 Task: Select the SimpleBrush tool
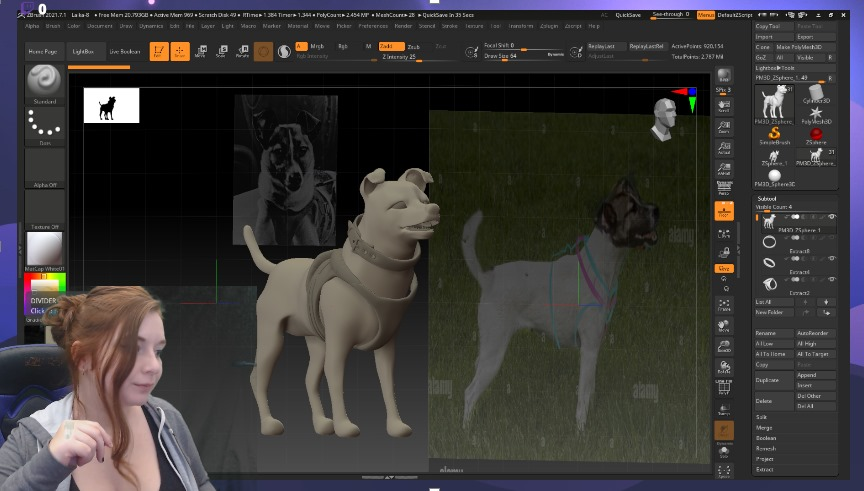[x=774, y=136]
